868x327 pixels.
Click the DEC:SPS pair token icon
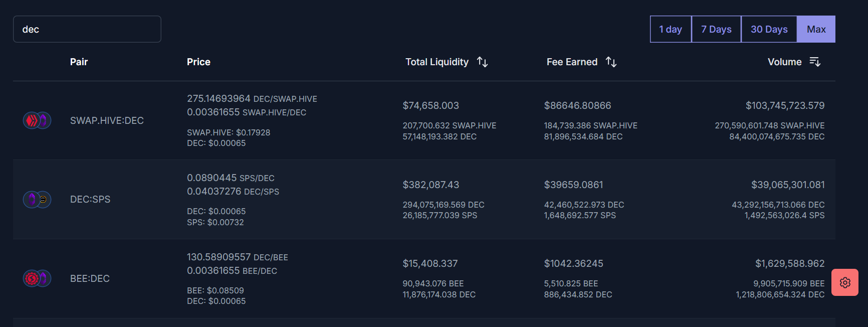click(x=37, y=200)
